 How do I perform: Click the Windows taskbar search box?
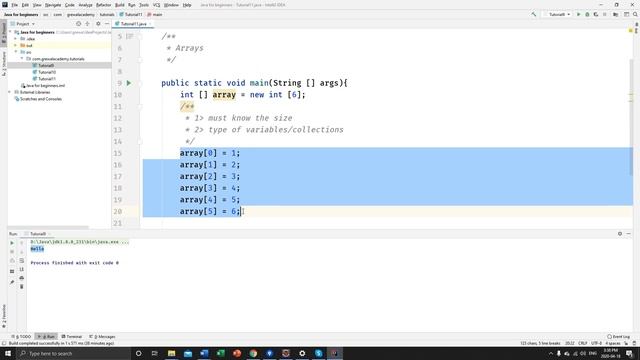pos(73,353)
